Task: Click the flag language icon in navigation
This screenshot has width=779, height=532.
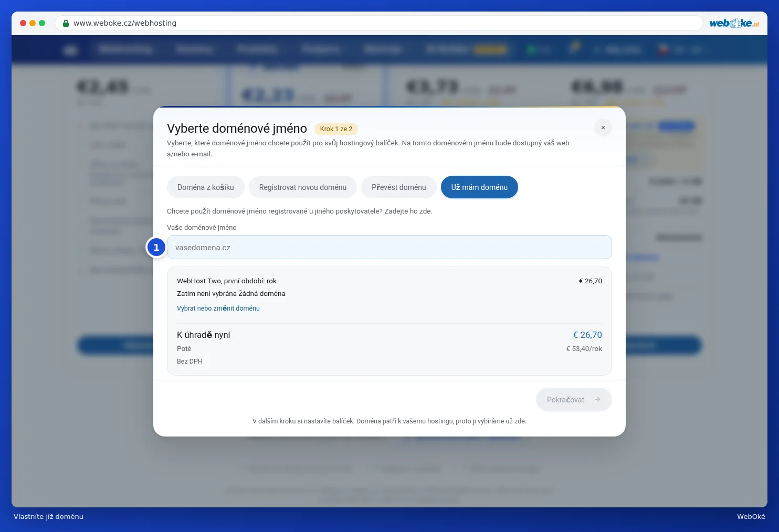Action: tap(663, 49)
